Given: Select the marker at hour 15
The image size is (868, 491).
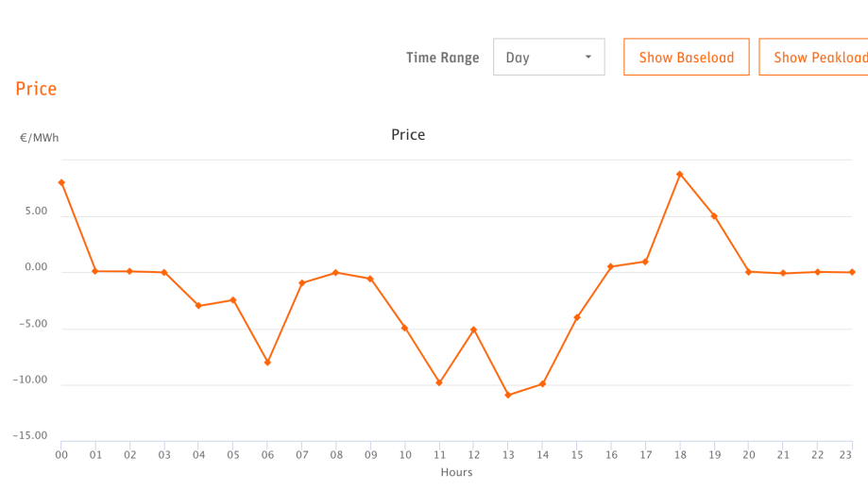Looking at the screenshot, I should pos(577,317).
